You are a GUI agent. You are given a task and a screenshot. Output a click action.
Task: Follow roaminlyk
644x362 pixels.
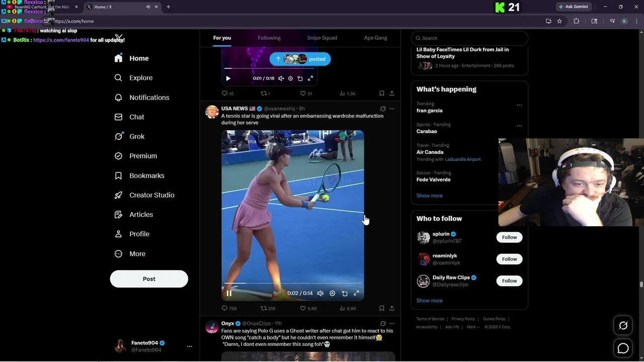click(x=509, y=259)
